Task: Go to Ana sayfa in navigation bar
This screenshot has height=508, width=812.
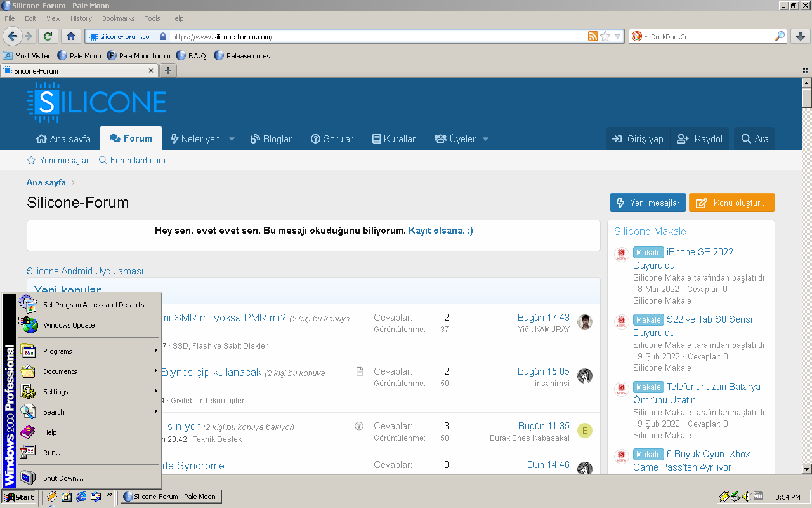Action: pos(63,139)
